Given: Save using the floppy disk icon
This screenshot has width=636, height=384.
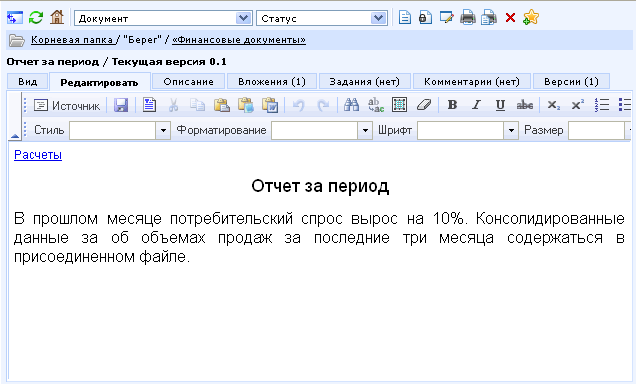Looking at the screenshot, I should tap(121, 105).
